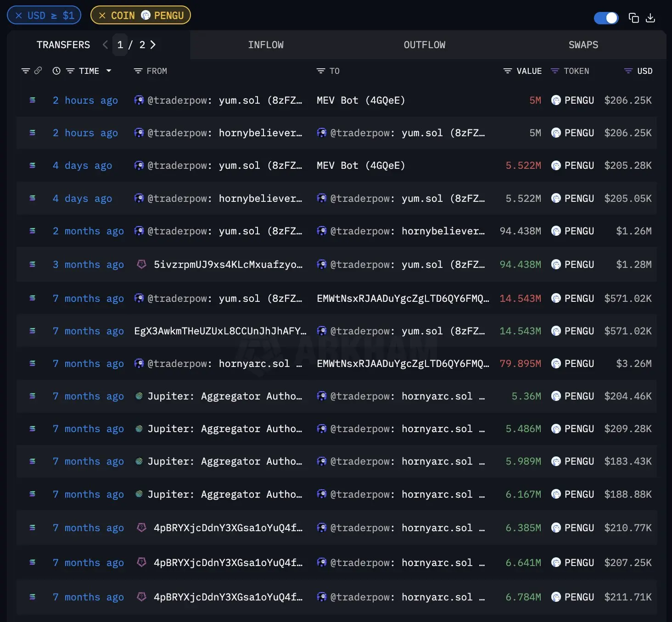The image size is (672, 622).
Task: Click the 2 months ago timestamp
Action: coord(88,231)
